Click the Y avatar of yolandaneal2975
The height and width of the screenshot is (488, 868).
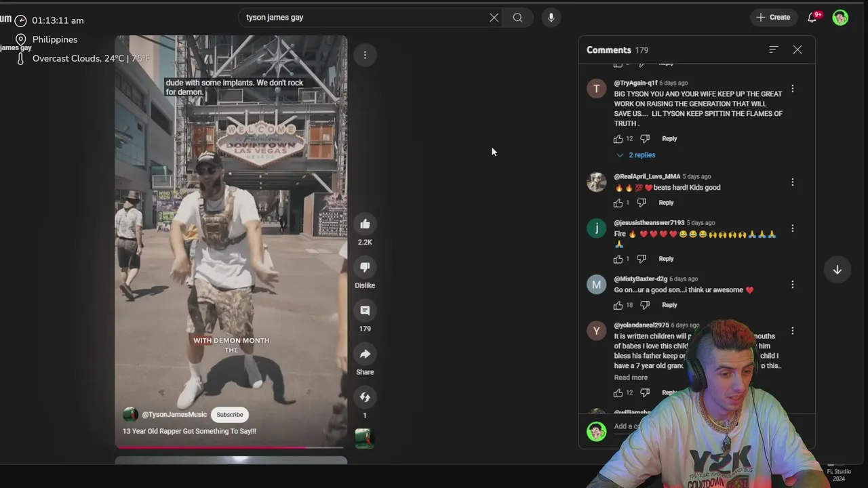click(x=597, y=331)
